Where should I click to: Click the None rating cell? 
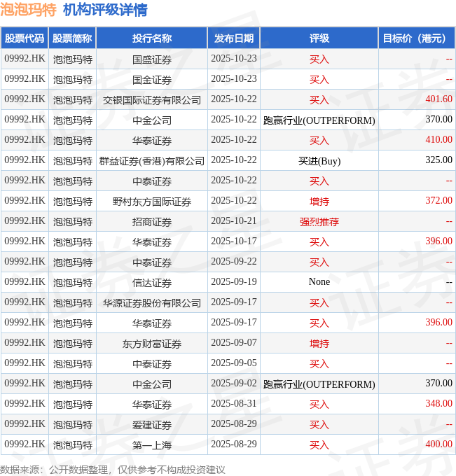click(x=319, y=282)
